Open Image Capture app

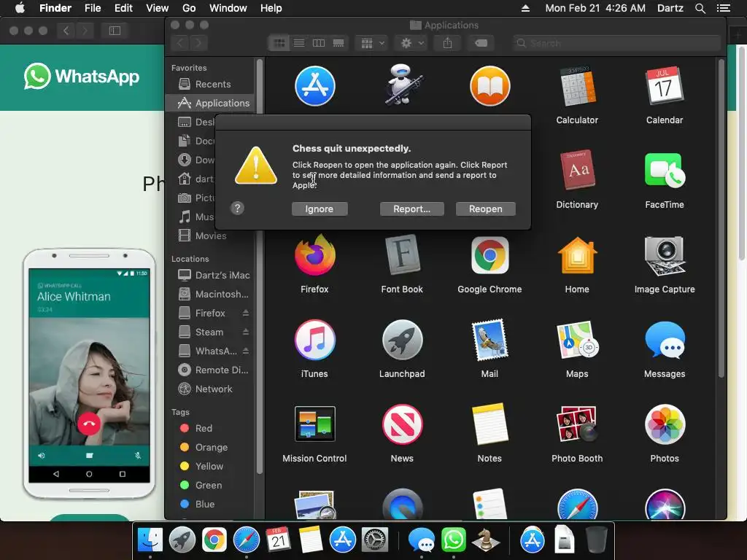(x=665, y=255)
